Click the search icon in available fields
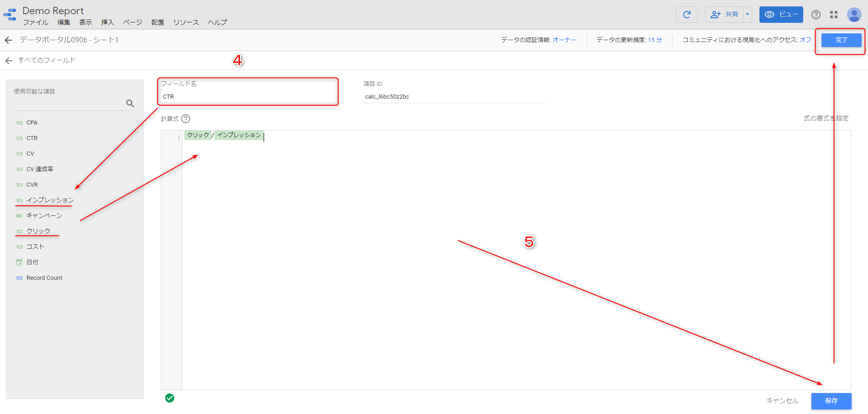This screenshot has height=414, width=868. (130, 104)
